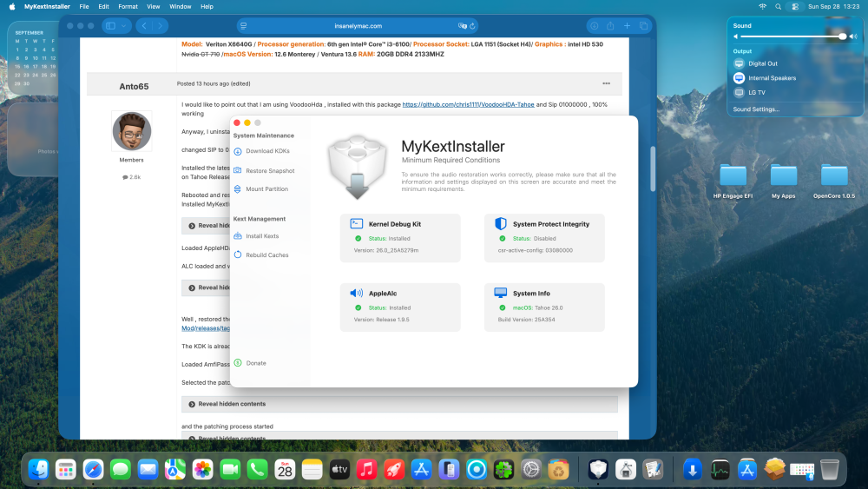Click the Spotlight search icon
868x489 pixels.
(779, 7)
